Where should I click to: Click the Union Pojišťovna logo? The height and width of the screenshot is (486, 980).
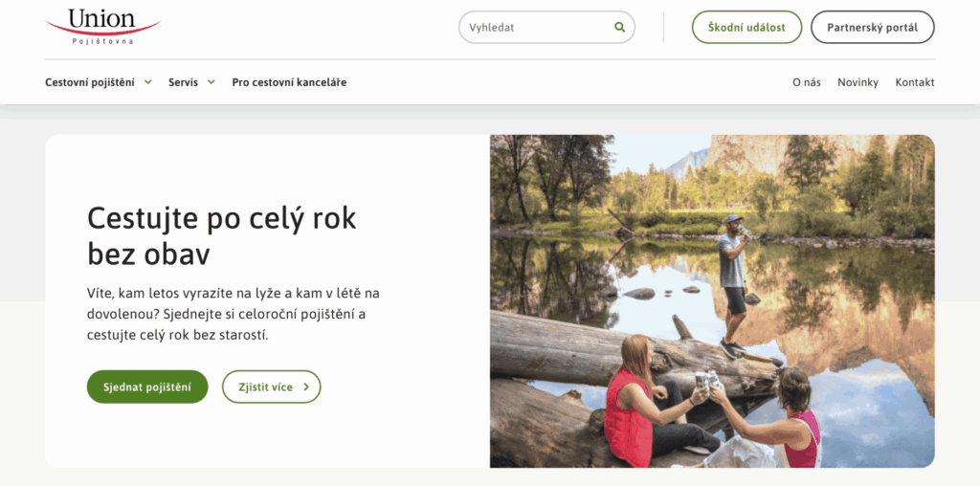tap(102, 26)
